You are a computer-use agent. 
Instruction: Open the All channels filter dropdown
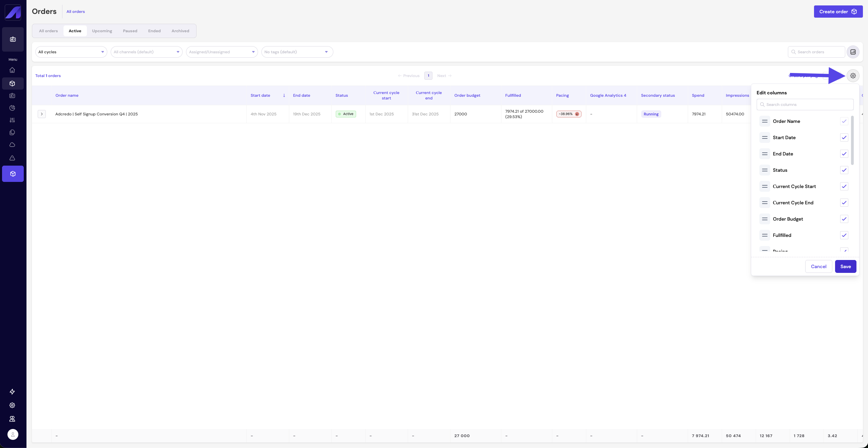(146, 52)
